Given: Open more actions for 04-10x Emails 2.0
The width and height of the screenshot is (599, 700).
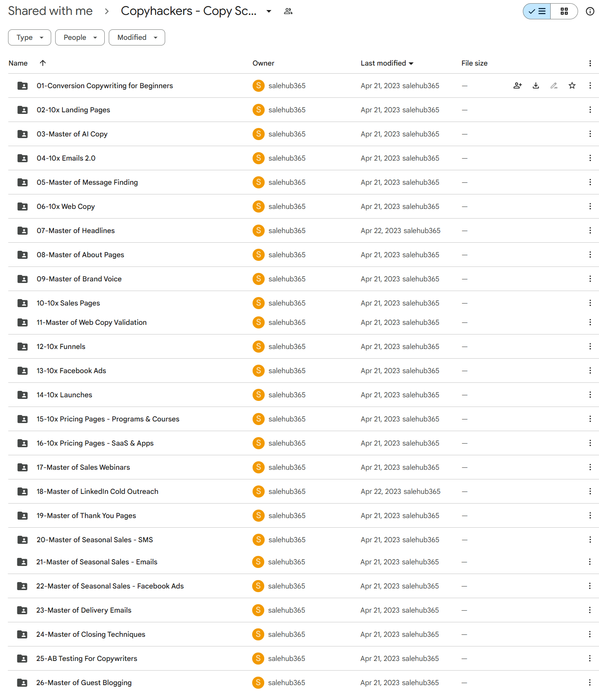Looking at the screenshot, I should pyautogui.click(x=590, y=158).
